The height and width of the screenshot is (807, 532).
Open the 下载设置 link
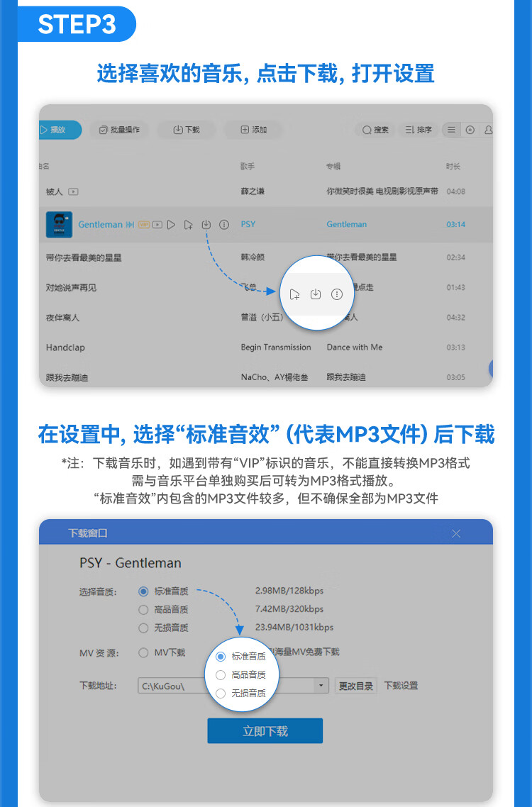[x=401, y=686]
